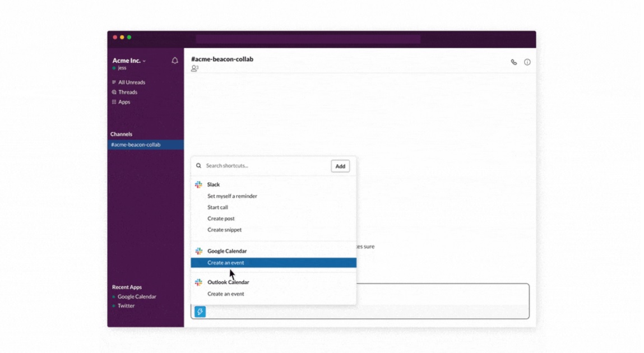The width and height of the screenshot is (644, 353).
Task: Click the Outlook Calendar section header text
Action: pyautogui.click(x=228, y=282)
